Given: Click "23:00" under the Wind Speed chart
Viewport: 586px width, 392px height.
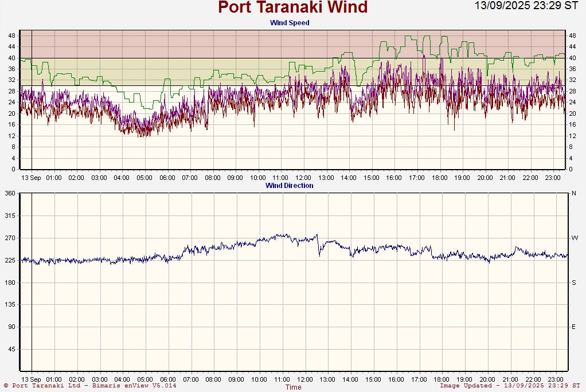Looking at the screenshot, I should [x=553, y=178].
